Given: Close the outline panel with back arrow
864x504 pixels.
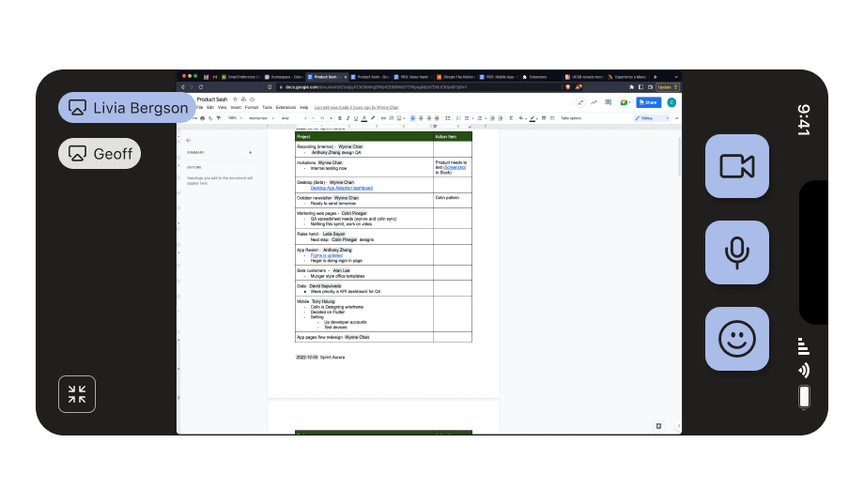Looking at the screenshot, I should (x=188, y=140).
